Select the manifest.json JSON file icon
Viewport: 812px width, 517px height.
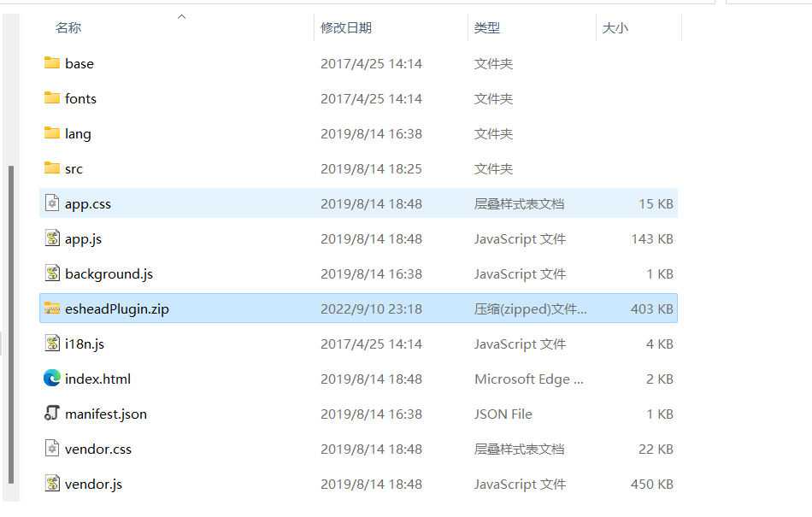click(x=51, y=414)
